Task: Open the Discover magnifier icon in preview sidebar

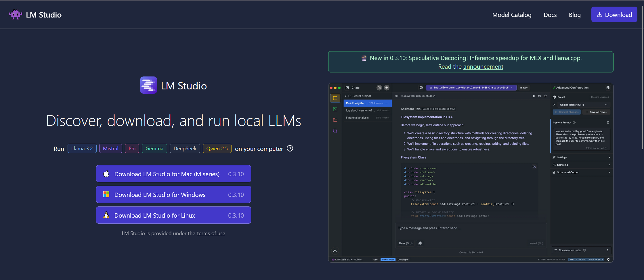Action: [335, 131]
